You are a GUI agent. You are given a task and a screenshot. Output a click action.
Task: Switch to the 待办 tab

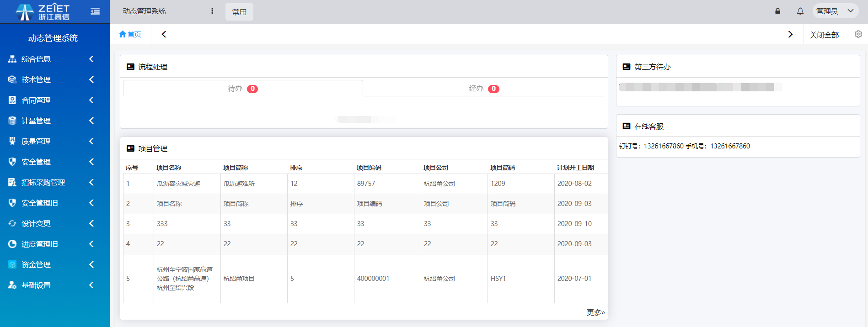(x=242, y=89)
